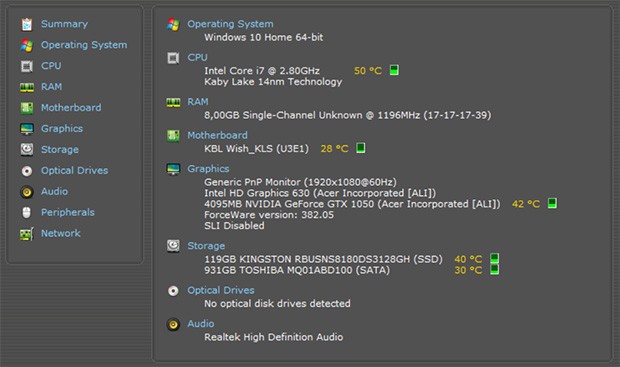Screen dimensions: 620x367
Task: Click the Storage hard drive icon in sidebar
Action: 26,149
